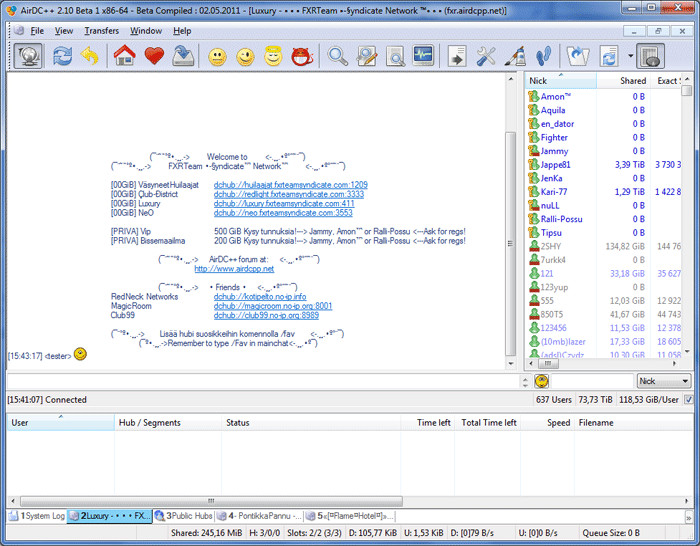Viewport: 700px width, 546px height.
Task: Expand the tab bar overflow chevron
Action: 689,517
